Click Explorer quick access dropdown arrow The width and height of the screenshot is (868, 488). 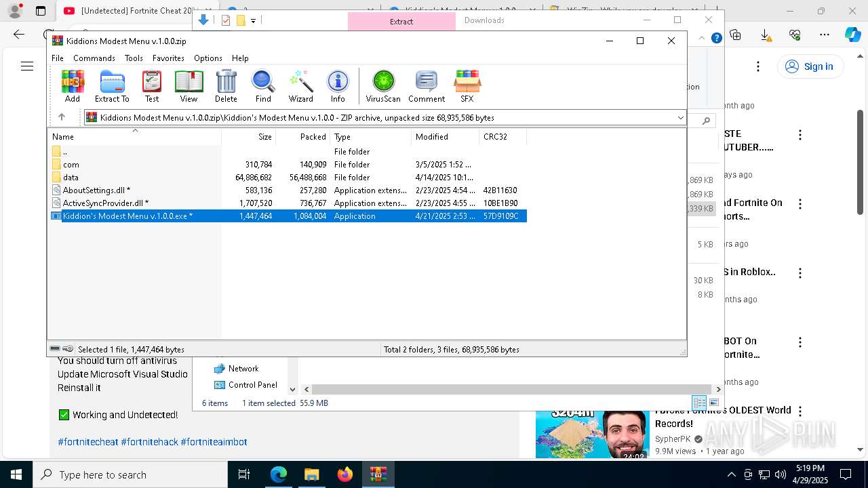point(253,21)
